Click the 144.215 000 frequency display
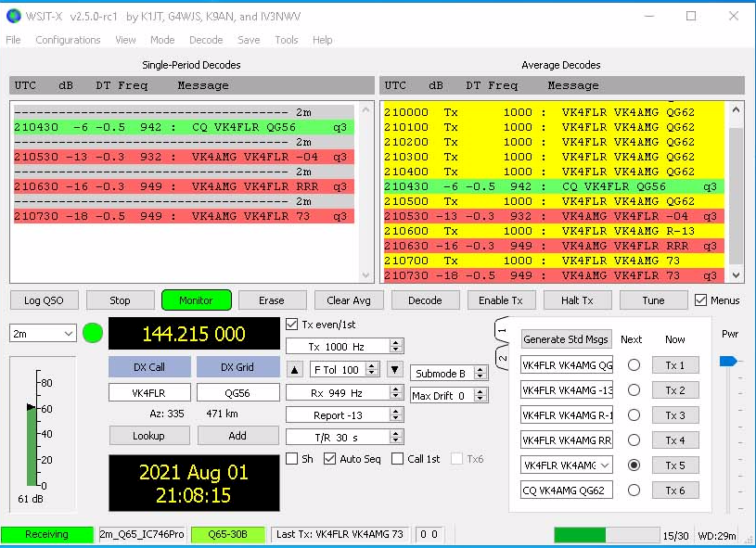 194,334
